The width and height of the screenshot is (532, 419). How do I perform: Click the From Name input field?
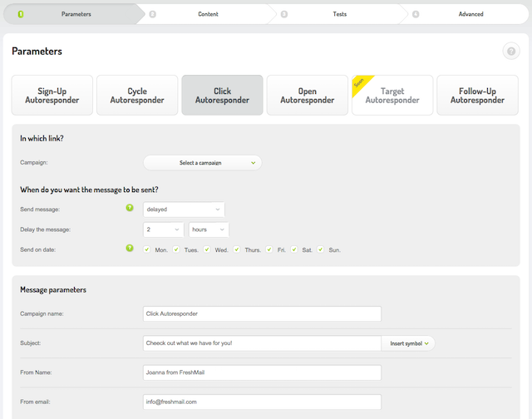coord(262,372)
